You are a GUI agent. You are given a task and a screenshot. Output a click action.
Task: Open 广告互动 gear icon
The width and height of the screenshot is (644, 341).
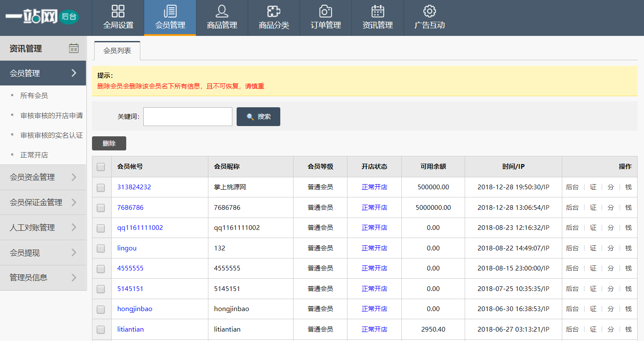[x=429, y=11]
